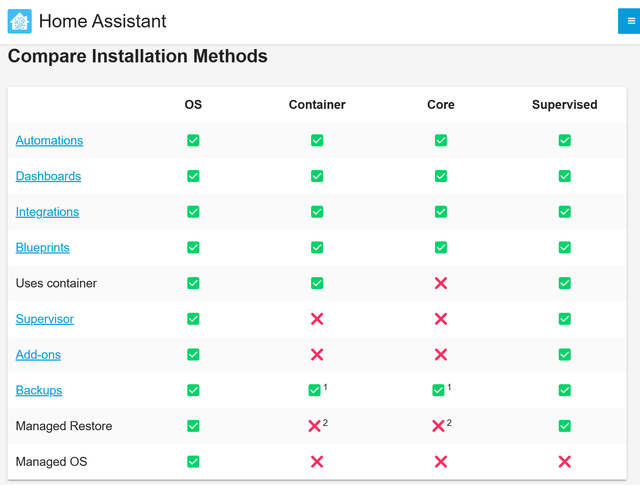Go to the Integrations link

pos(47,212)
